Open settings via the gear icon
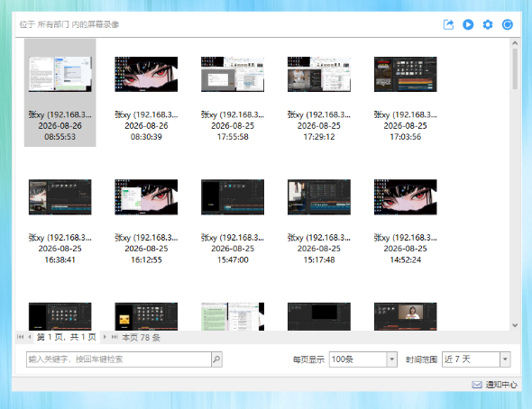532x409 pixels. (x=488, y=24)
